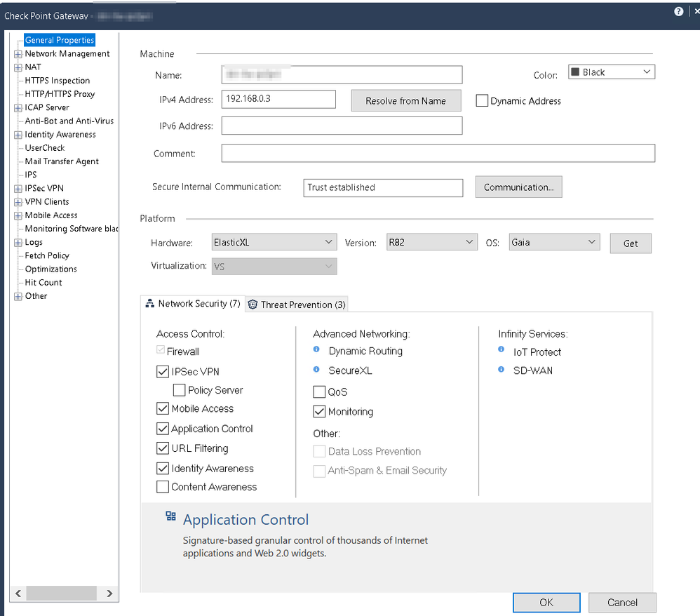Open the Anti-Bot and Anti-Virus page
700x616 pixels.
click(69, 121)
